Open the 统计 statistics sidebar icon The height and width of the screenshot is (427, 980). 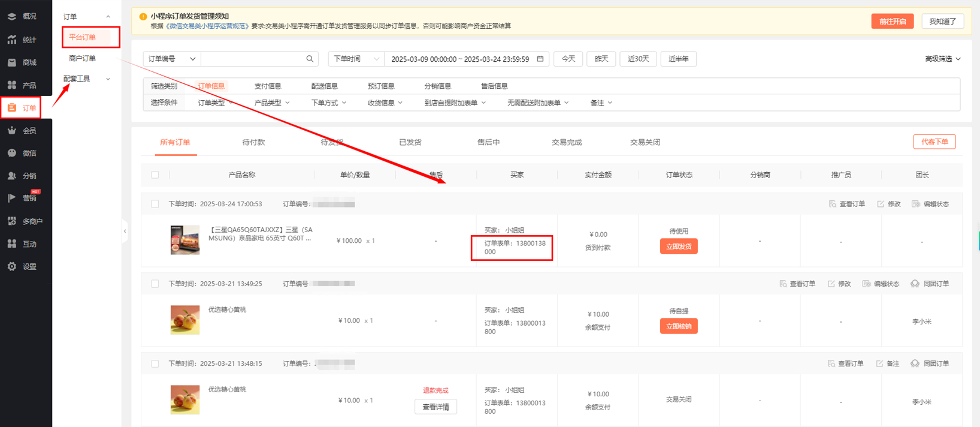(12, 40)
